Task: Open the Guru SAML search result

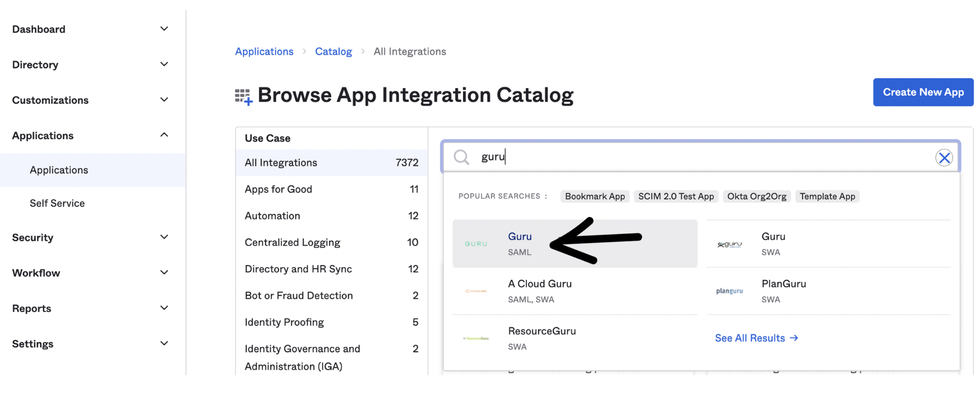Action: tap(575, 243)
